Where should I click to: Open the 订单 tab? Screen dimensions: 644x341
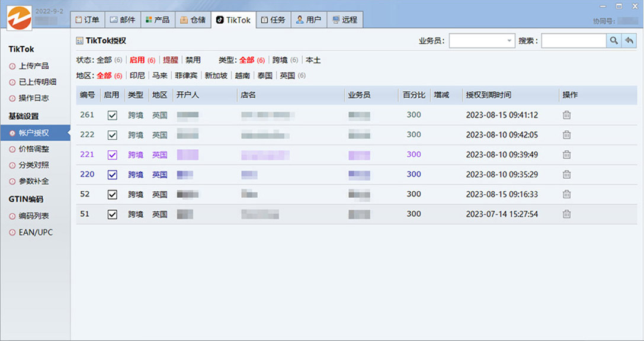(88, 20)
